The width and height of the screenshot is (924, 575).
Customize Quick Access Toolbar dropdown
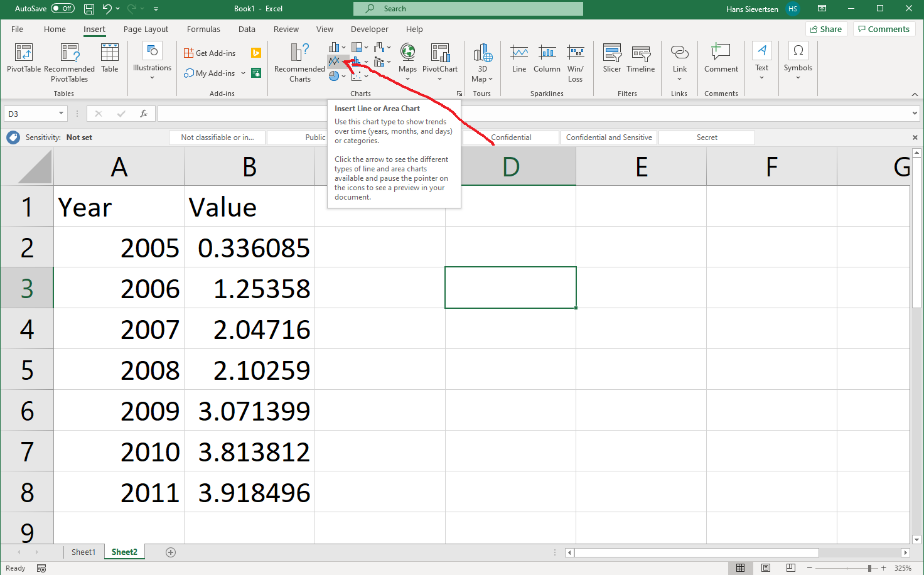156,9
